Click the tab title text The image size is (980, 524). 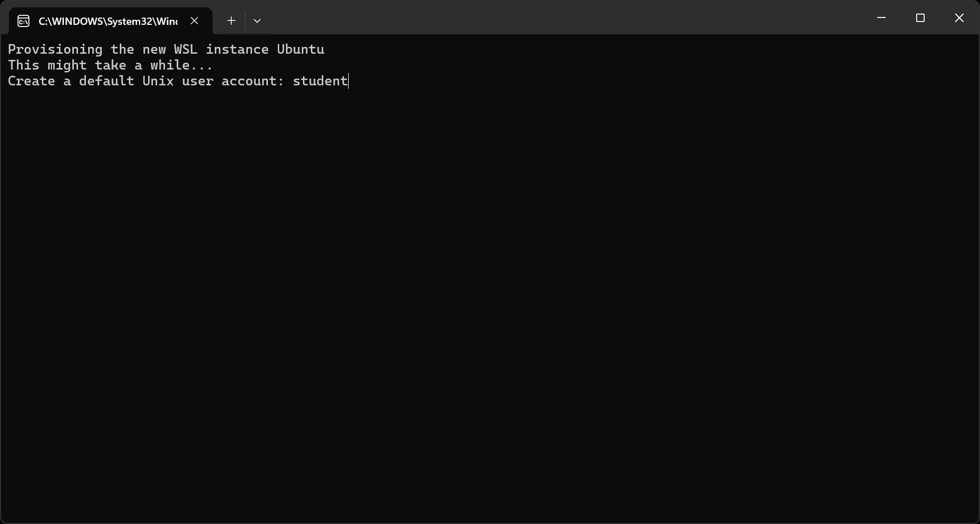pos(107,21)
